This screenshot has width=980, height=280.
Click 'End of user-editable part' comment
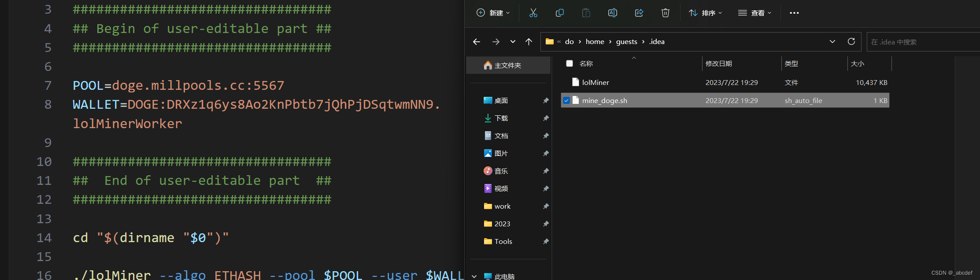(202, 181)
